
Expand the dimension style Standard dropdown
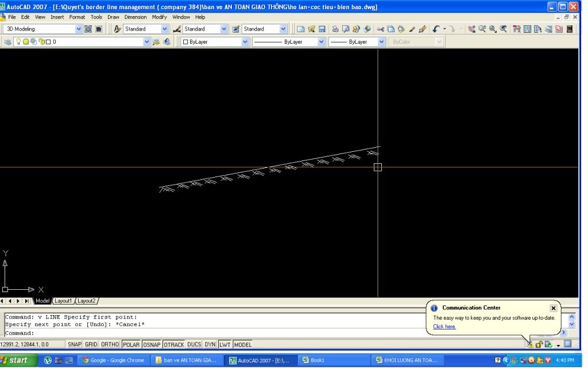pyautogui.click(x=224, y=29)
